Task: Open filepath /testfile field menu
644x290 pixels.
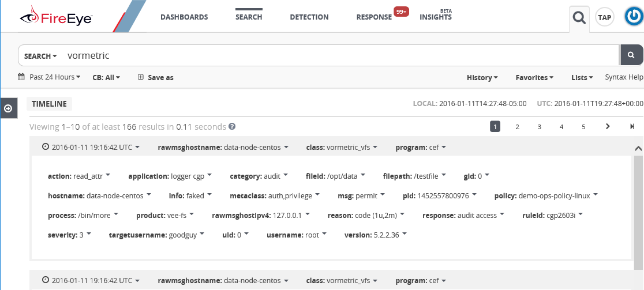Action: 415,176
